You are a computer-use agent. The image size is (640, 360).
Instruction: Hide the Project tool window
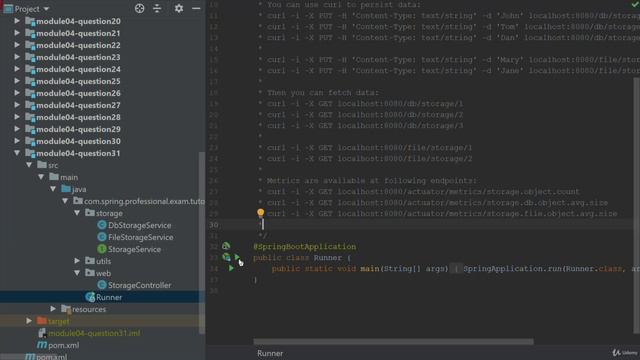coord(196,9)
